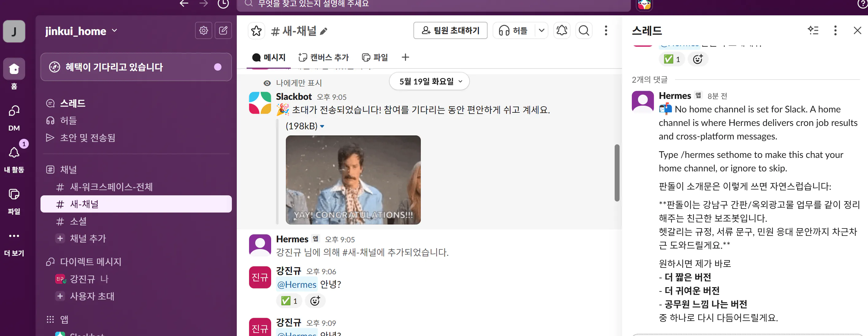868x336 pixels.
Task: Click the 캔버스 추가 tab
Action: (x=324, y=57)
